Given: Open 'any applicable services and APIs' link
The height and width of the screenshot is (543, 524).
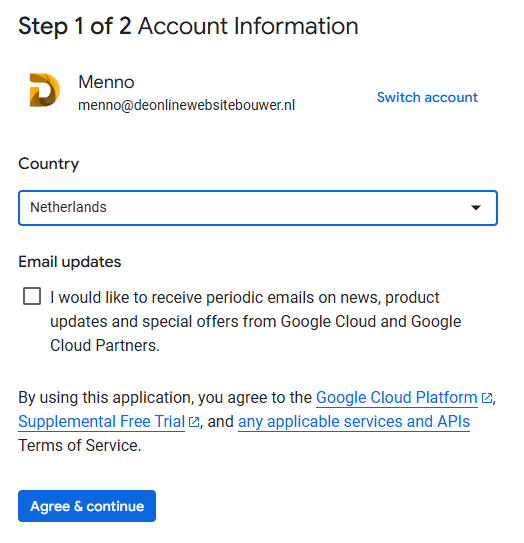Looking at the screenshot, I should [354, 421].
